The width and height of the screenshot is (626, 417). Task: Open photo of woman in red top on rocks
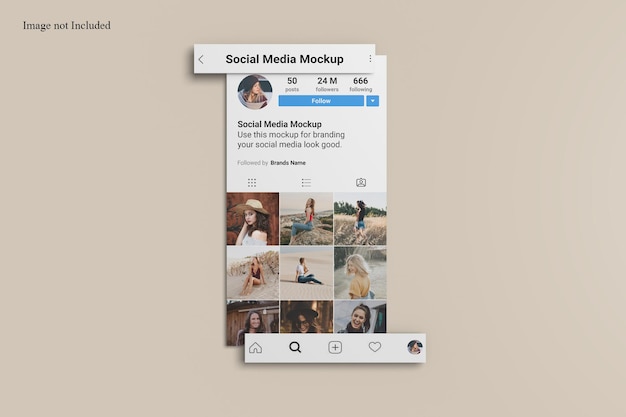(x=307, y=219)
